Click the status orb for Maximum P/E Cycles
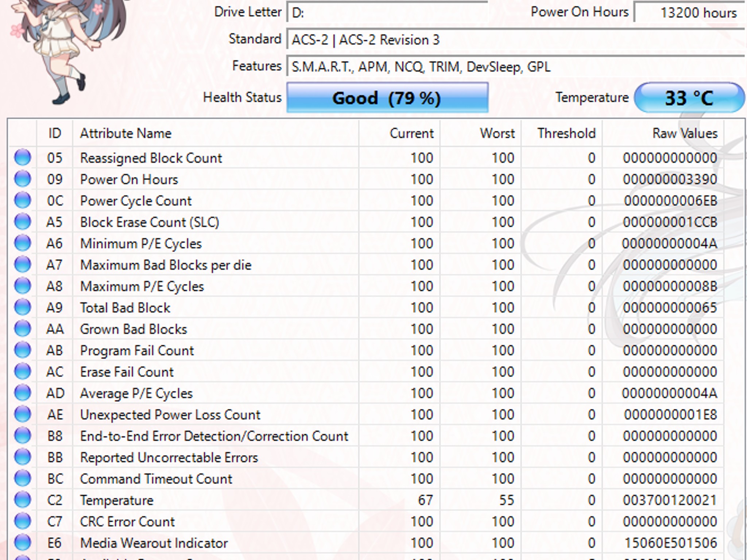Viewport: 747px width, 560px height. tap(23, 286)
